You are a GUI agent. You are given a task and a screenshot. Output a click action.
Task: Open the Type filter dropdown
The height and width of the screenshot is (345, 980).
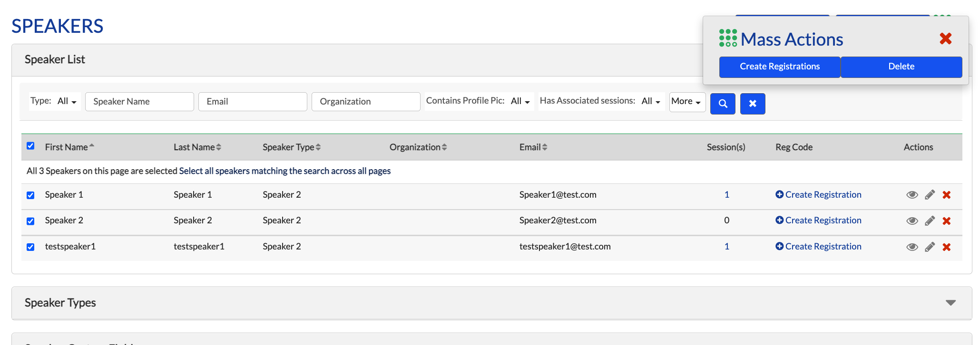click(x=67, y=101)
